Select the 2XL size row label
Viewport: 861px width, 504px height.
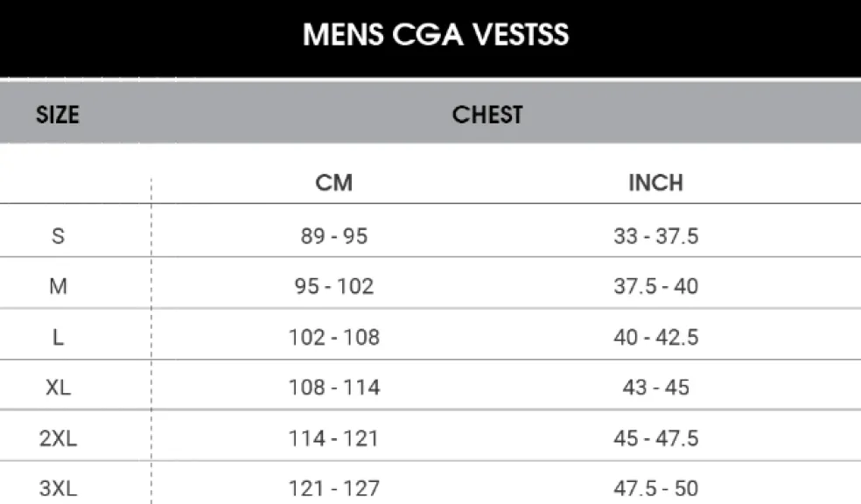click(x=58, y=438)
